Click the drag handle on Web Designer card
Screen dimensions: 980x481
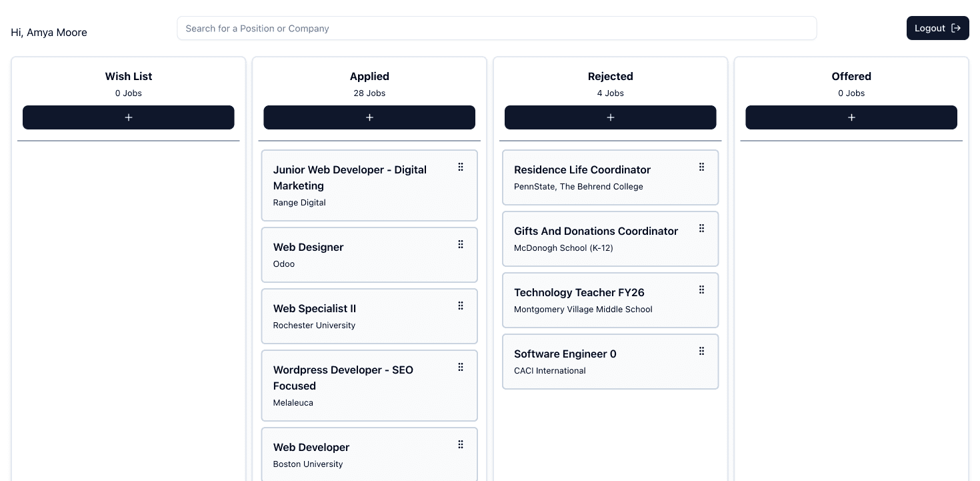461,244
